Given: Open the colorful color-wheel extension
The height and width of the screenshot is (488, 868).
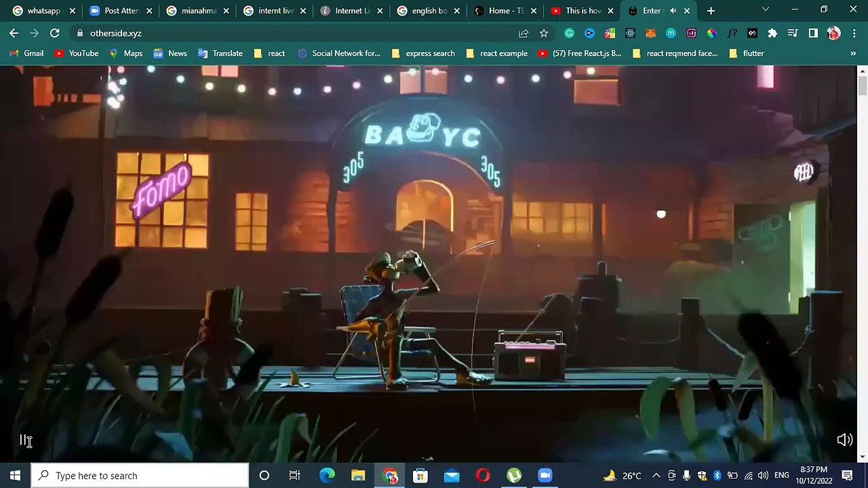Looking at the screenshot, I should pyautogui.click(x=711, y=33).
